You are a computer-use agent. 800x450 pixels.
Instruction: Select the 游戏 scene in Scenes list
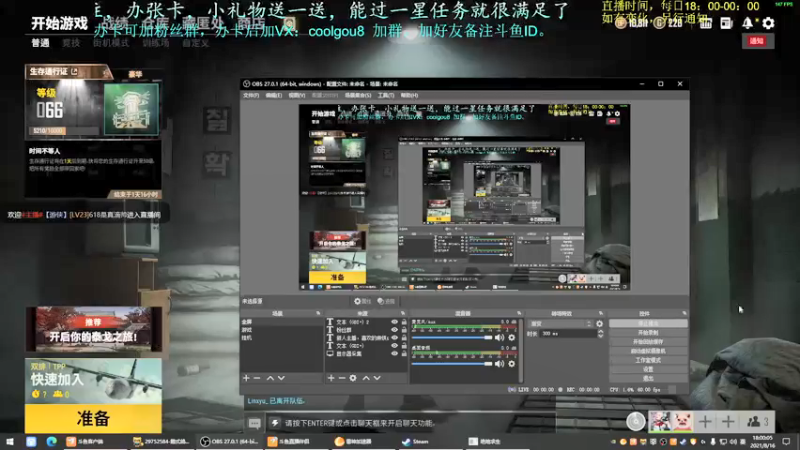282,330
